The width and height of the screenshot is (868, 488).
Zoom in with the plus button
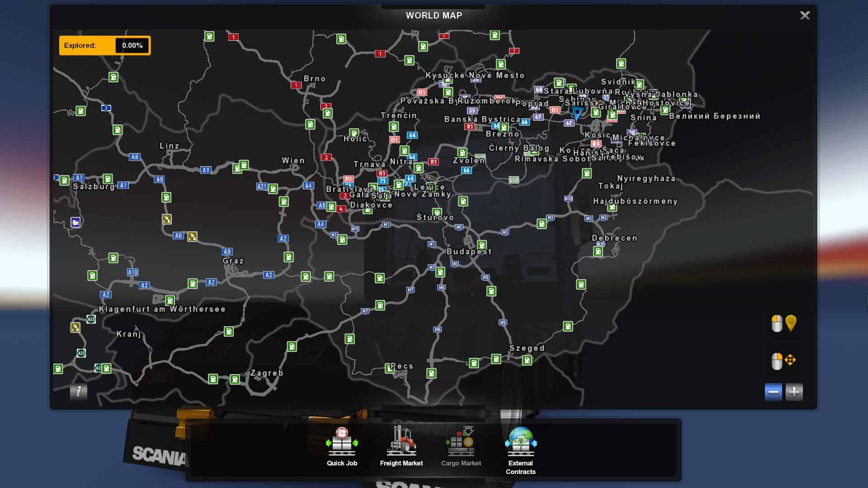(x=794, y=392)
